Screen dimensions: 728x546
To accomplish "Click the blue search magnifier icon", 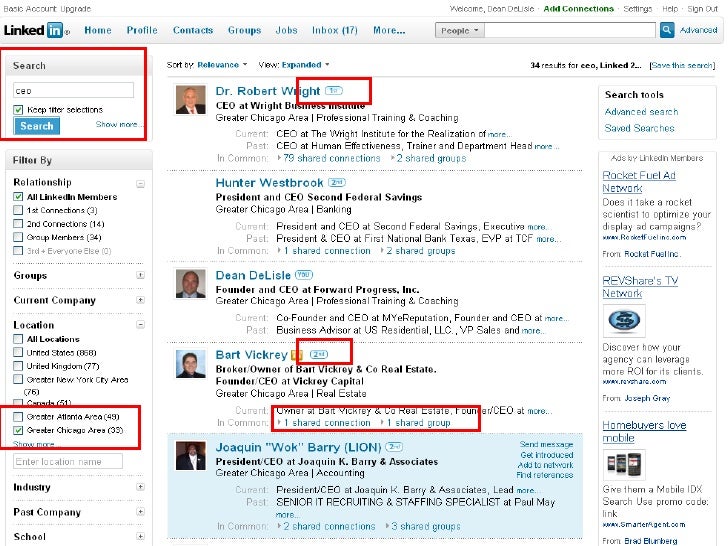I will 667,30.
